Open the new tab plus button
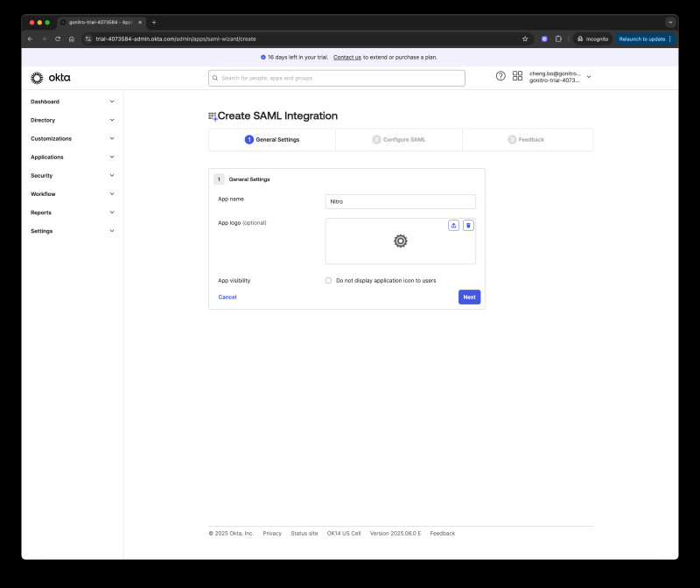Image resolution: width=700 pixels, height=588 pixels. point(154,23)
